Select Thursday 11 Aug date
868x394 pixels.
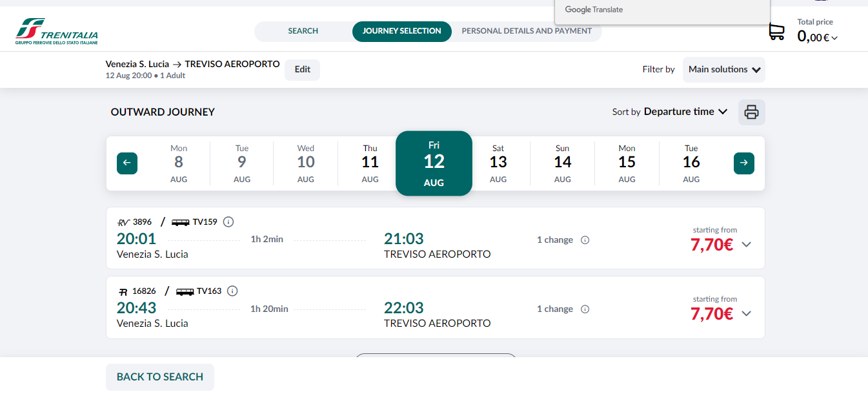tap(370, 163)
